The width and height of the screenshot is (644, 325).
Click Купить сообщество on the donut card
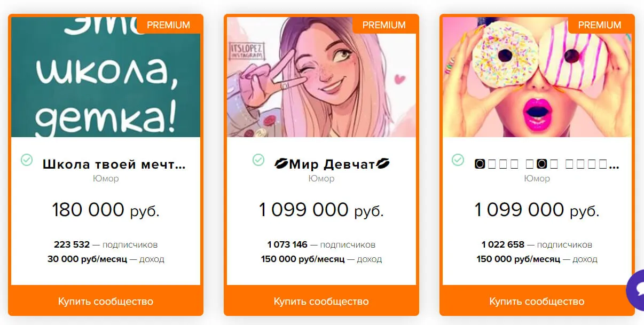click(537, 302)
